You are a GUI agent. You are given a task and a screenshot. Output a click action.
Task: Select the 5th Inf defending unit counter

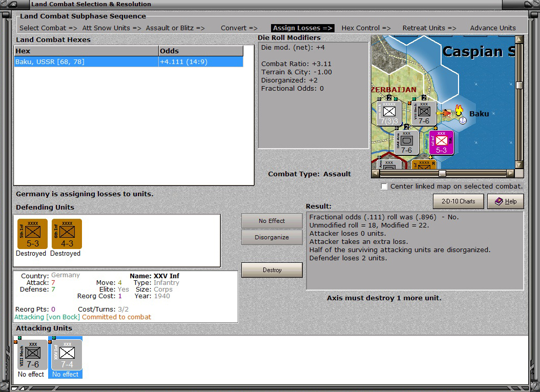coord(32,234)
